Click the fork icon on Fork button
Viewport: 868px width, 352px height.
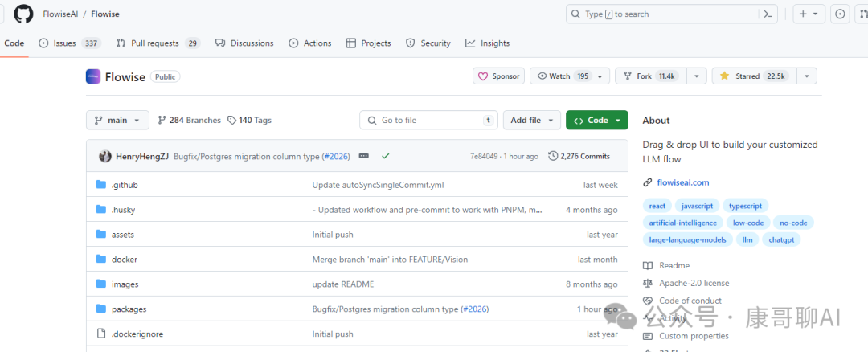coord(627,76)
